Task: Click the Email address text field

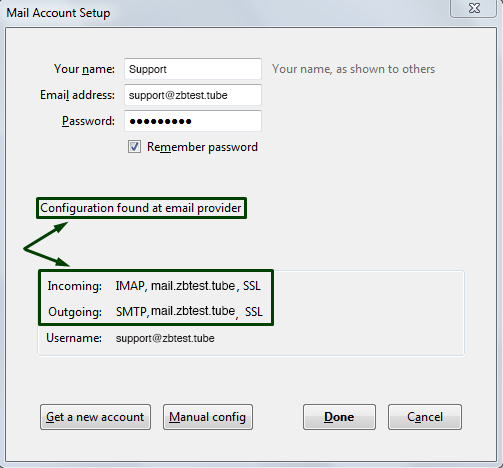Action: [x=193, y=95]
